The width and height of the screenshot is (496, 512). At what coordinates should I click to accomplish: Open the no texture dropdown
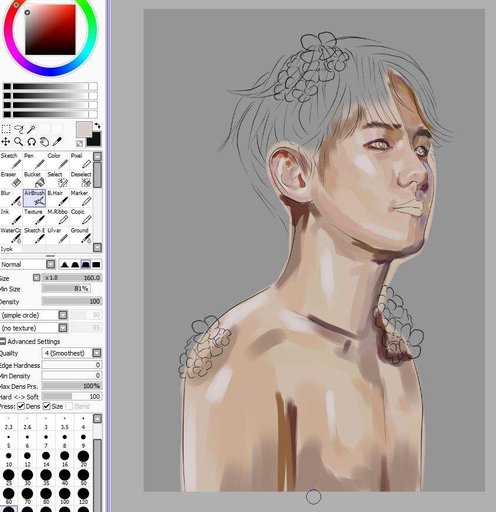[34, 328]
